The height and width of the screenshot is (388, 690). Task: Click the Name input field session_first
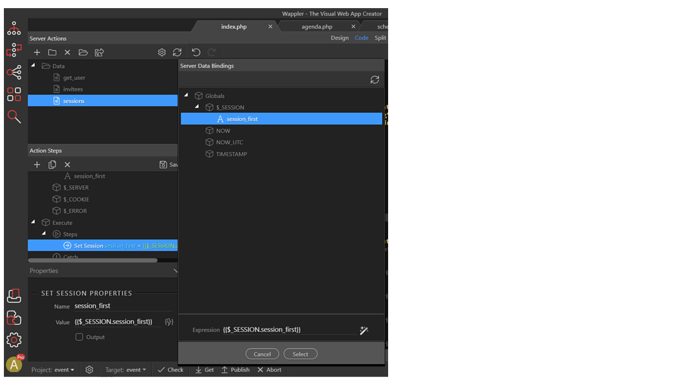[123, 306]
